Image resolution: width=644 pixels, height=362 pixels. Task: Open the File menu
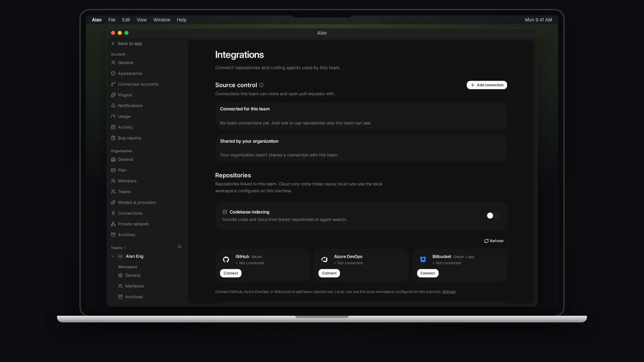click(x=112, y=20)
